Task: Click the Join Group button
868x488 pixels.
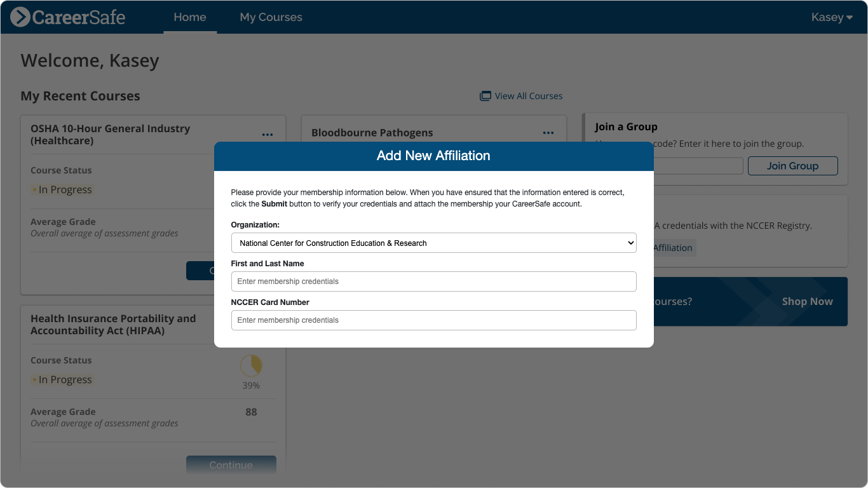Action: click(792, 166)
